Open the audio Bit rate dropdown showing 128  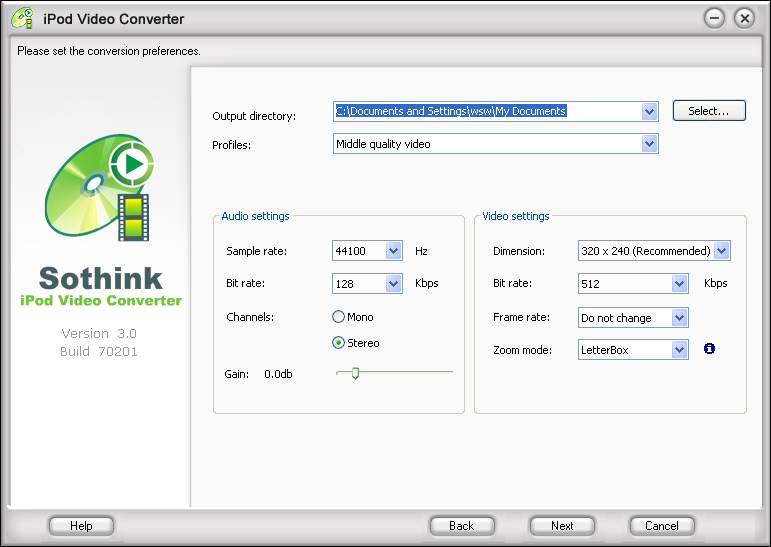pyautogui.click(x=367, y=283)
